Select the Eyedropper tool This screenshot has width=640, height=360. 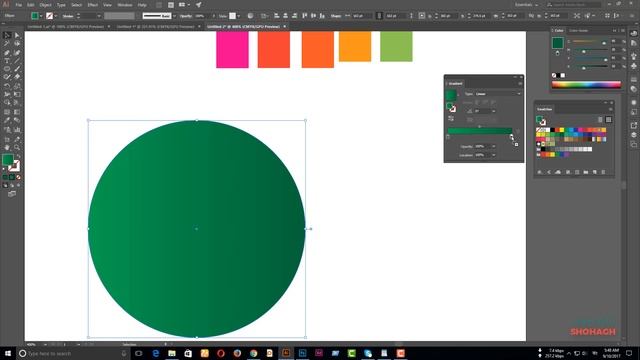(x=7, y=120)
